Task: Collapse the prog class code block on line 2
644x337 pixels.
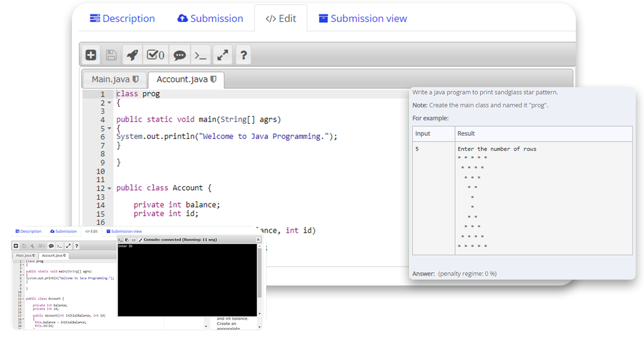Action: 108,102
